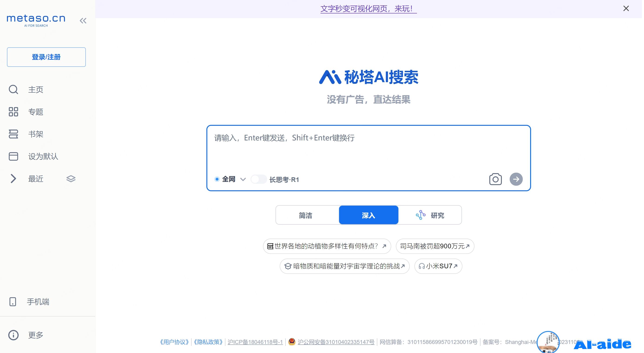
Task: Click suggestion 司马南被罚超900万元
Action: tap(435, 246)
